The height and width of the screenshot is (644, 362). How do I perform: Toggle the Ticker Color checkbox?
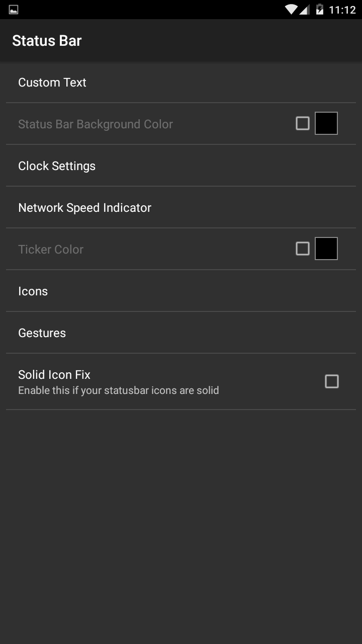[303, 249]
